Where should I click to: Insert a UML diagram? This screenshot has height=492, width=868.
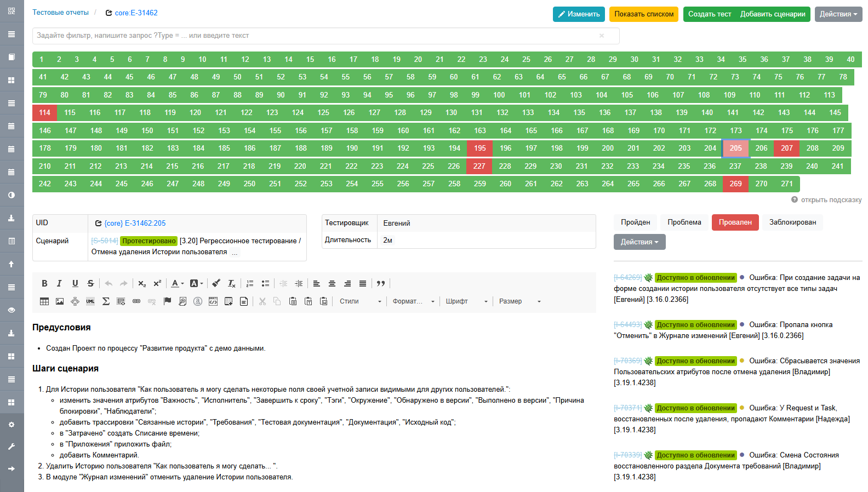point(90,301)
